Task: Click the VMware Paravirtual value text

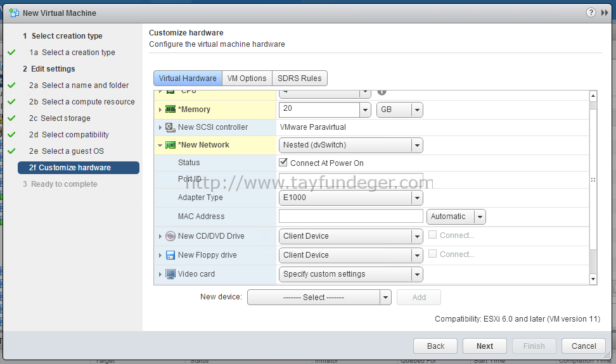Action: [x=312, y=127]
